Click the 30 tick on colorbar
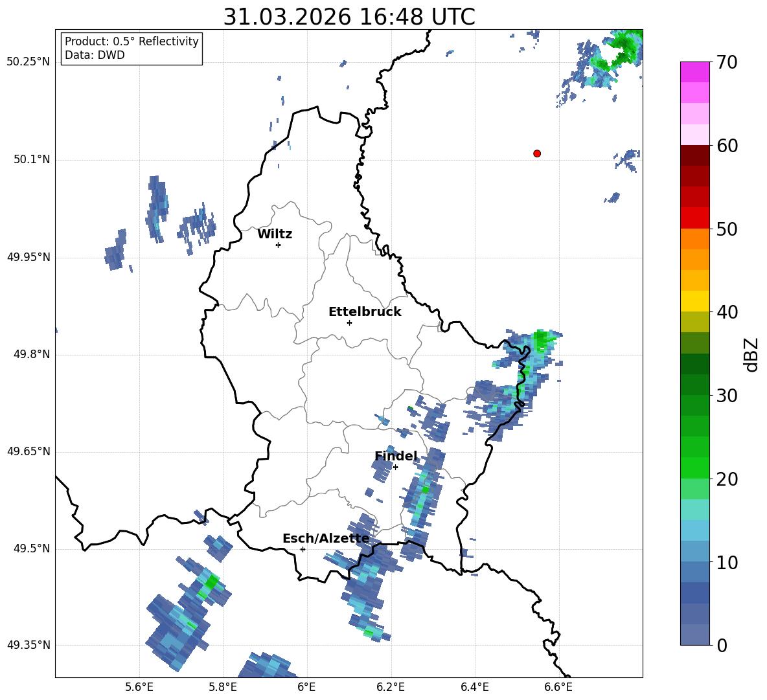The width and height of the screenshot is (767, 700). [727, 396]
